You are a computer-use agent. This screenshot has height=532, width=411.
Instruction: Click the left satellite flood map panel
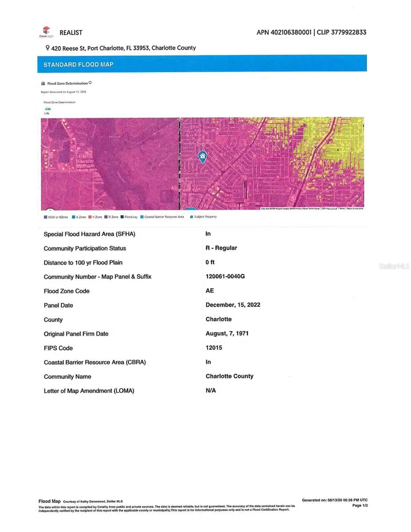pos(110,164)
